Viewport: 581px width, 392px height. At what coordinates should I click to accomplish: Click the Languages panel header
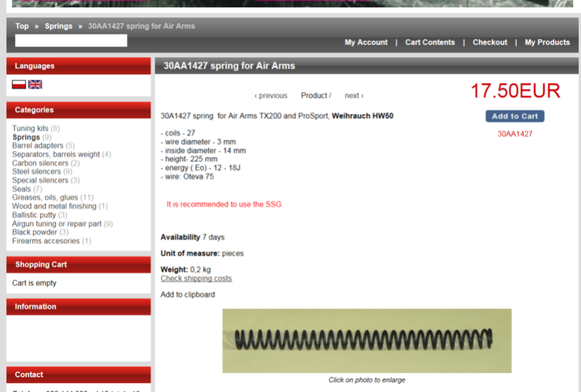click(78, 66)
